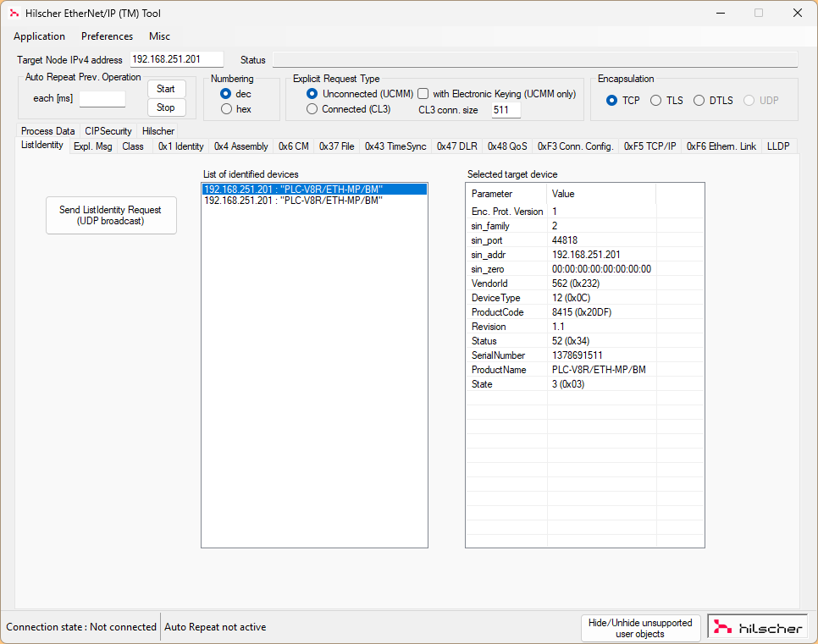Open the 0xF5 TCP/IP tab
Image resolution: width=818 pixels, height=644 pixels.
[650, 146]
